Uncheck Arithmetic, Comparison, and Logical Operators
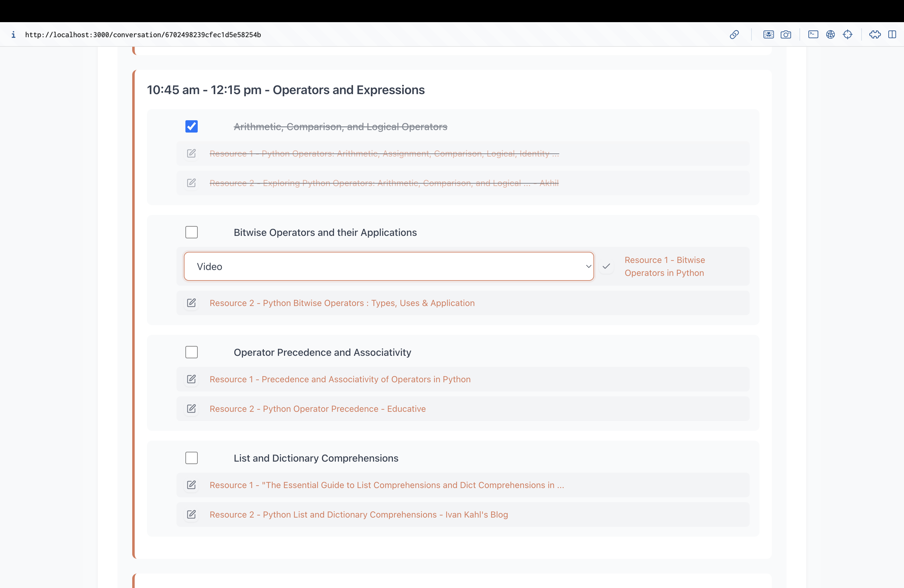This screenshot has width=904, height=588. coord(192,126)
